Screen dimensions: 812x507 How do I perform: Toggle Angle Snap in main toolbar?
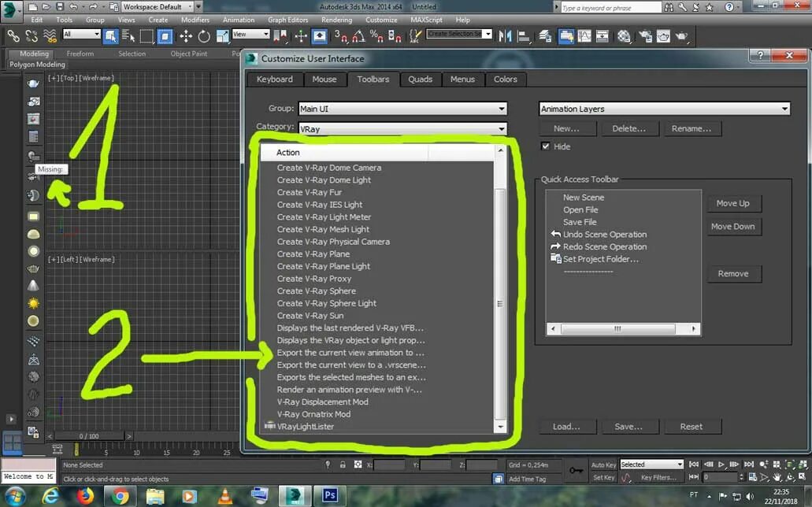click(x=358, y=35)
